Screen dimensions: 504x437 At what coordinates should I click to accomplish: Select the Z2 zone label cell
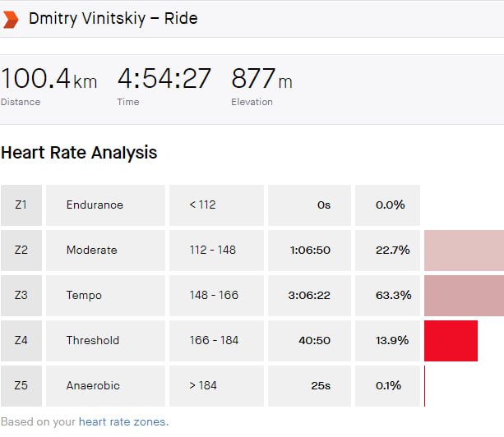pyautogui.click(x=21, y=251)
